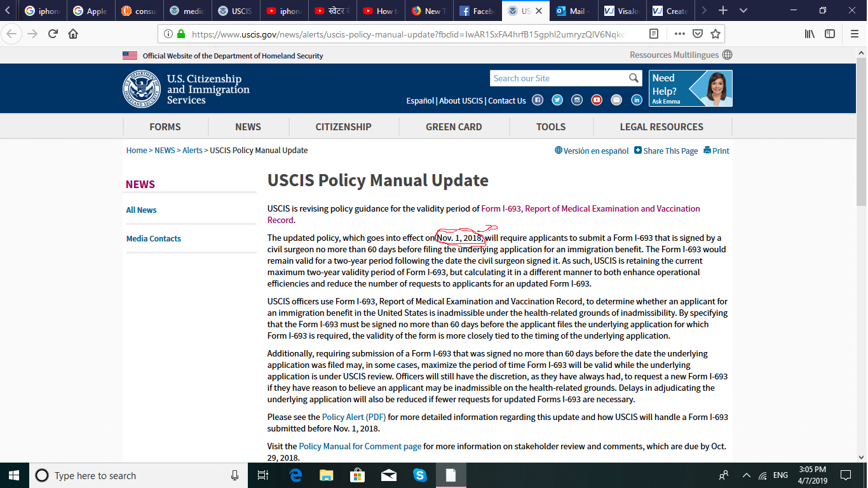
Task: Click Share This Page
Action: 666,151
